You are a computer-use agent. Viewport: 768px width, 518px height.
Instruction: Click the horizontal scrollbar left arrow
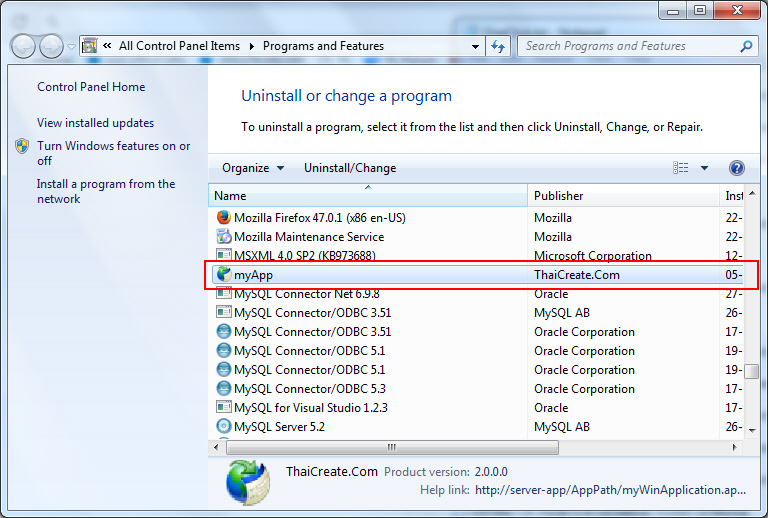click(216, 447)
